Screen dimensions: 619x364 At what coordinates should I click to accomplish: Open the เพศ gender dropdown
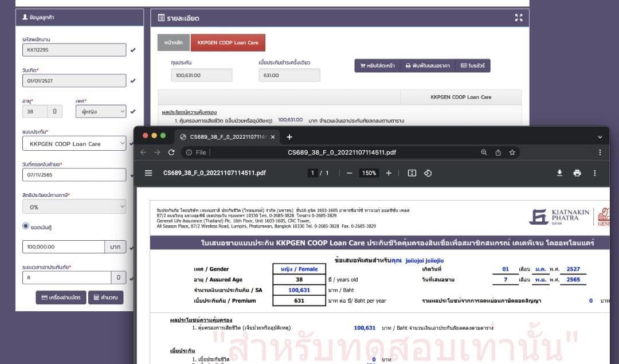click(x=100, y=112)
